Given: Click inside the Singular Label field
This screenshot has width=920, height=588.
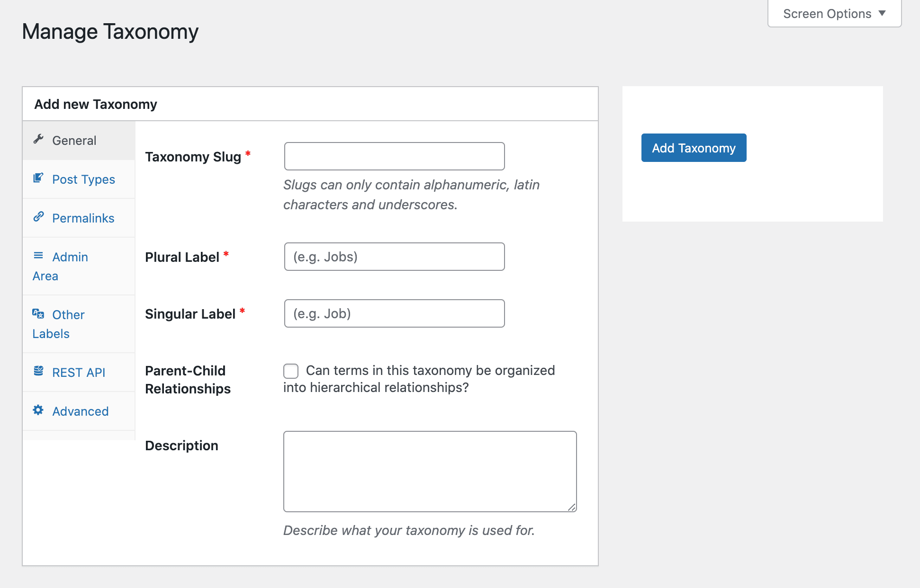Looking at the screenshot, I should click(x=394, y=313).
